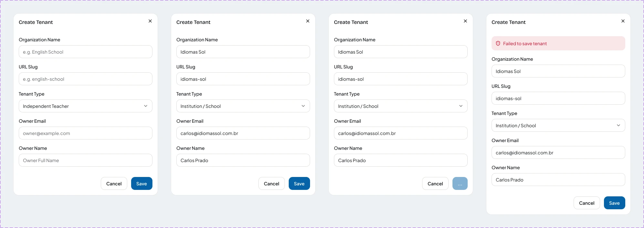Open 'Institution / School' dropdown in loading '...' dialog
The height and width of the screenshot is (228, 644).
point(401,106)
